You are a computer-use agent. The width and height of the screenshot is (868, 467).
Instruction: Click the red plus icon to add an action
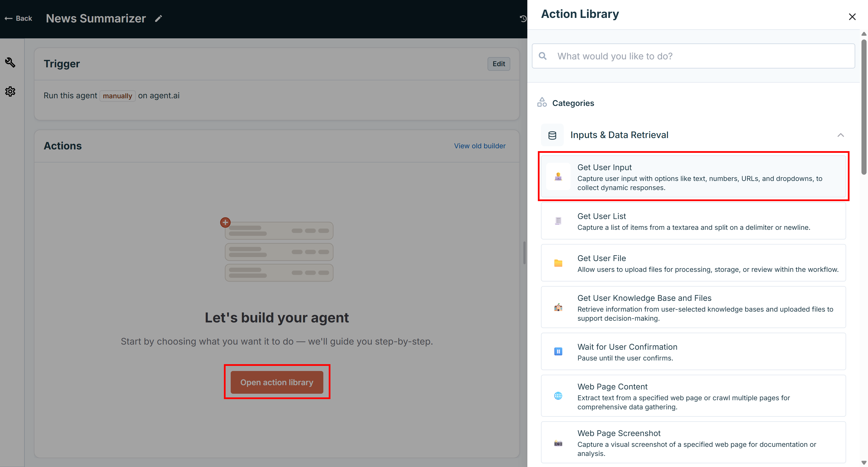click(225, 222)
